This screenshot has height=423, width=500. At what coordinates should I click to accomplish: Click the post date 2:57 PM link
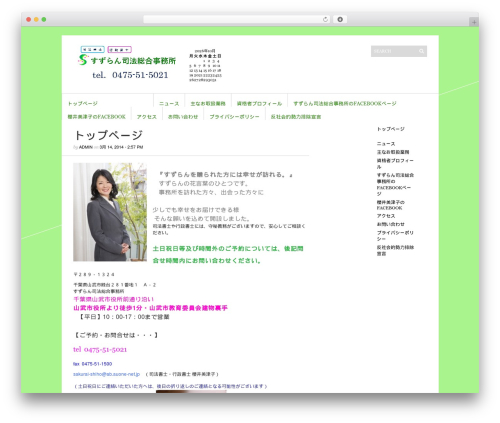click(121, 147)
